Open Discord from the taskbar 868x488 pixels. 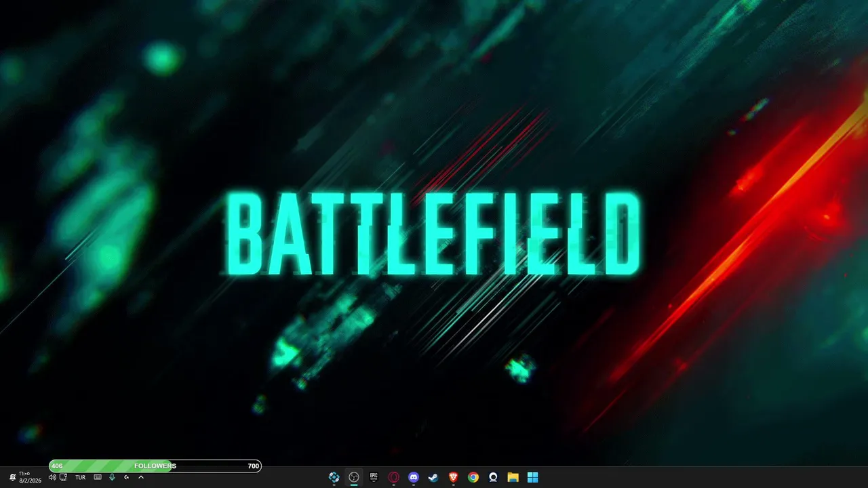tap(414, 477)
